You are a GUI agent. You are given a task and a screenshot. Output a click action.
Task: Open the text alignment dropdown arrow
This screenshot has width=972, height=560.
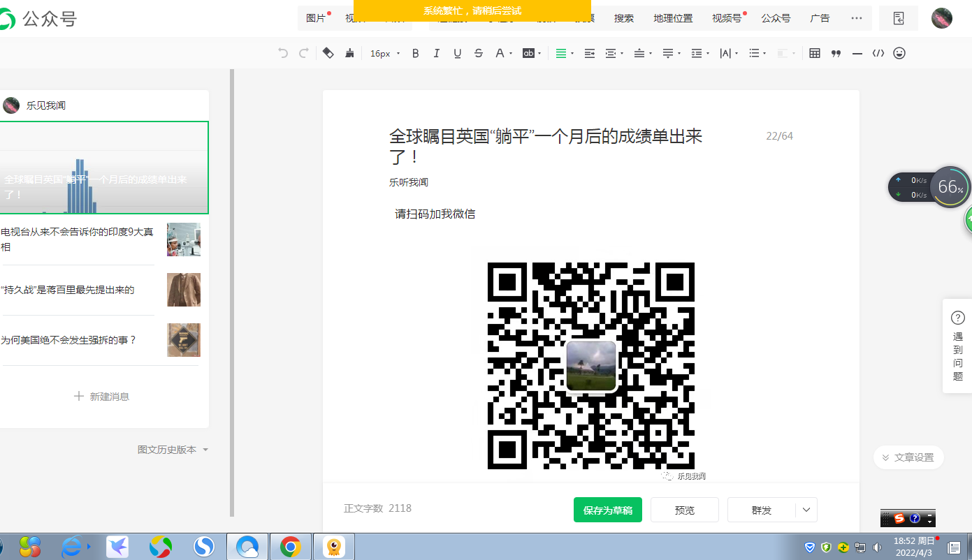(572, 53)
